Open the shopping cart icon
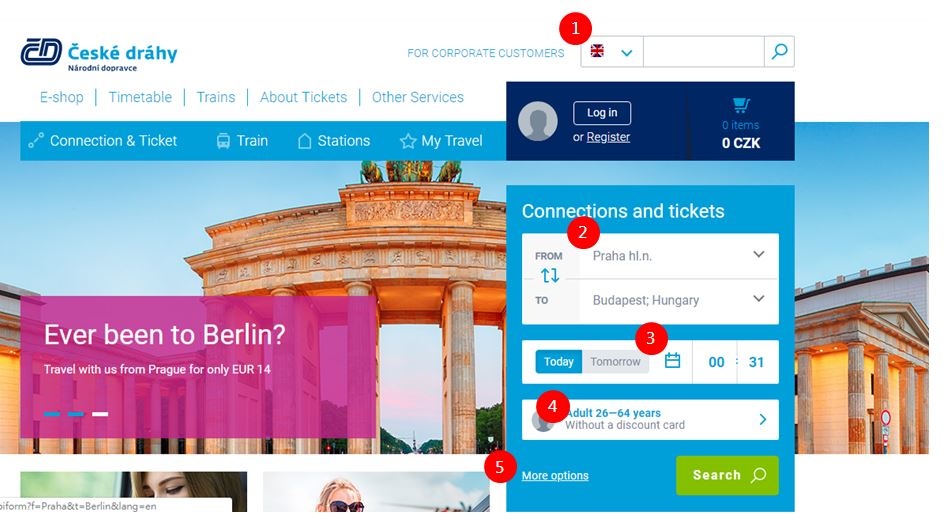The image size is (944, 520). (x=741, y=105)
